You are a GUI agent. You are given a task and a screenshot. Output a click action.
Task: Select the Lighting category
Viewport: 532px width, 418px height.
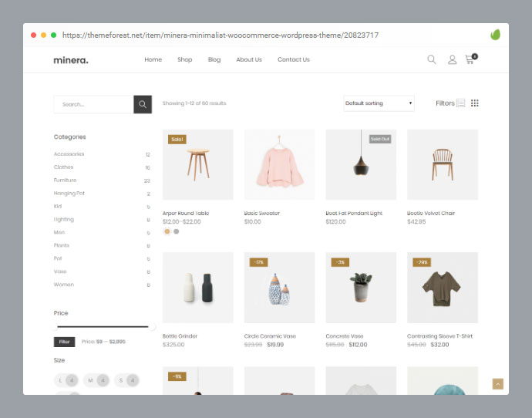tap(63, 220)
